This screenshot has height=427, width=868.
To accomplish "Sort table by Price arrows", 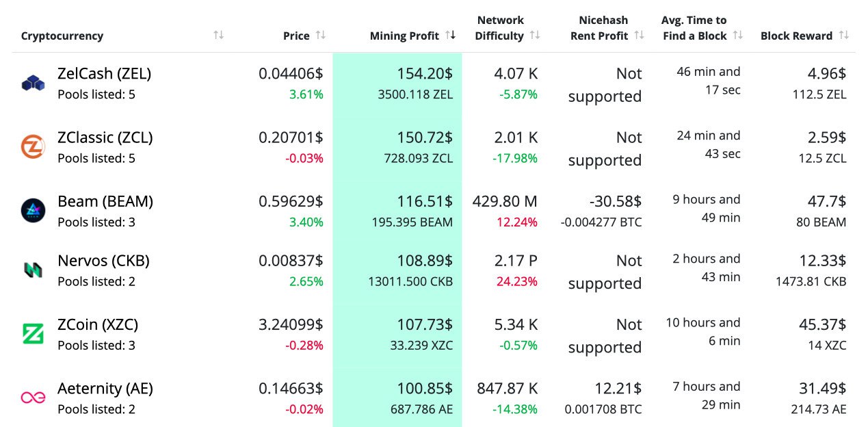I will coord(320,36).
